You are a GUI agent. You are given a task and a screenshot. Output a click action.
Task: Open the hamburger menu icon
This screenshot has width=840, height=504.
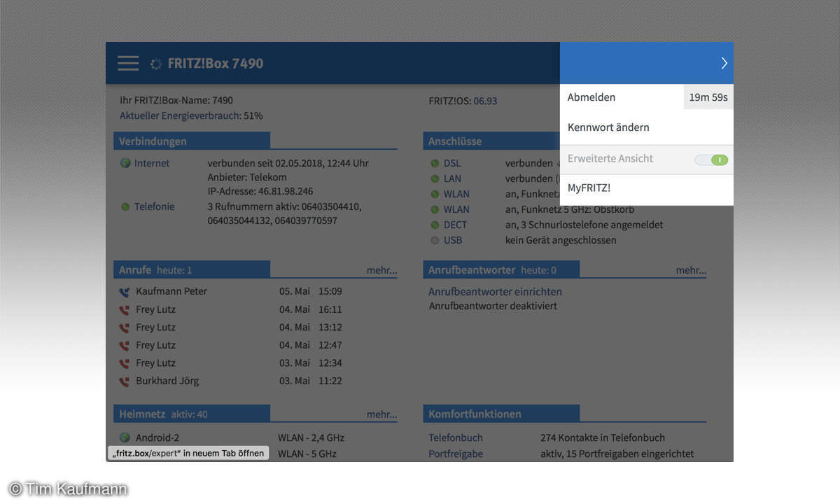point(128,63)
